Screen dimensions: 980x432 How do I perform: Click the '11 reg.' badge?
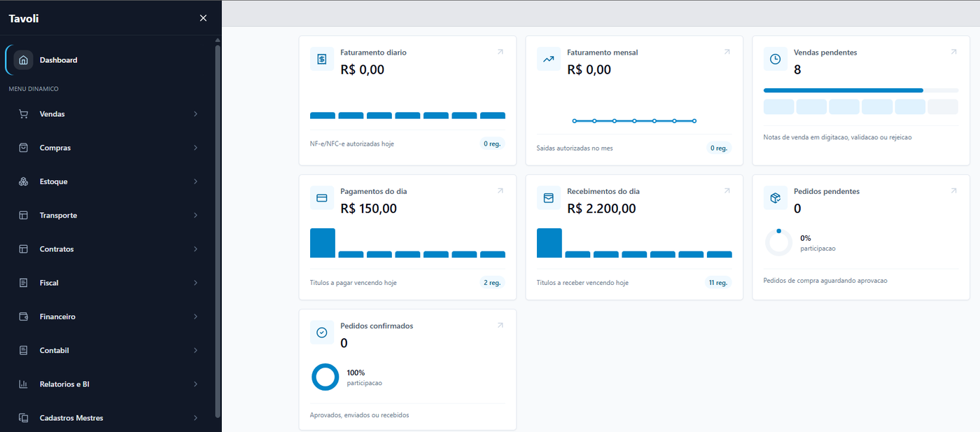click(x=717, y=282)
